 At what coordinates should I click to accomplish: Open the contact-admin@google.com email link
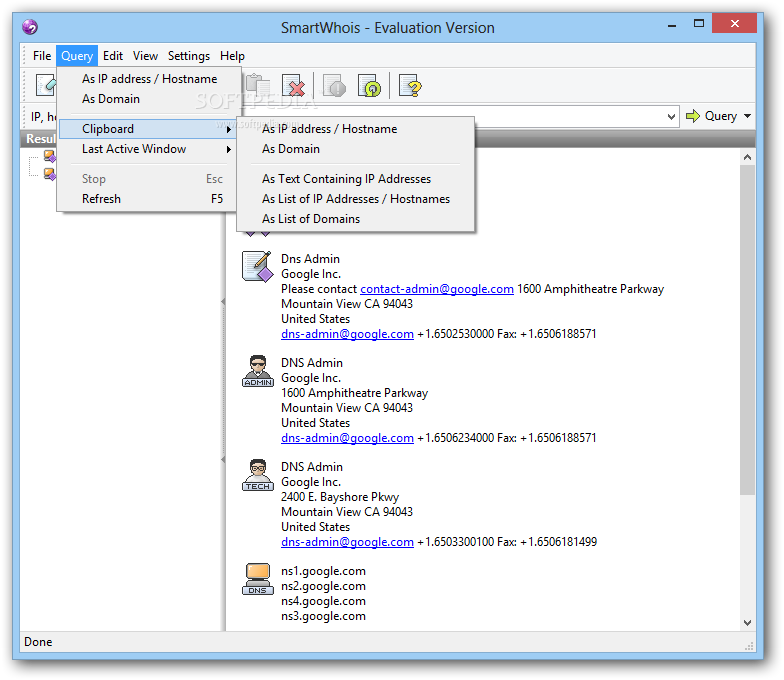437,289
